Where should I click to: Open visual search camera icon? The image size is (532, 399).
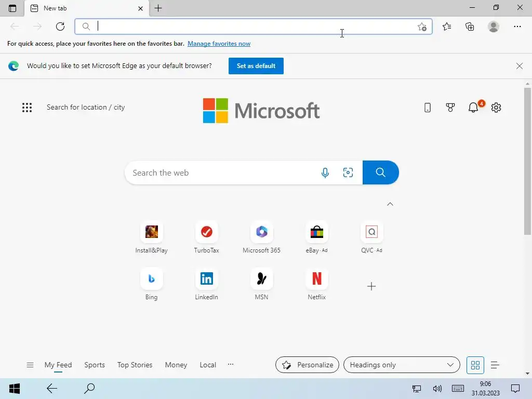[x=348, y=172]
